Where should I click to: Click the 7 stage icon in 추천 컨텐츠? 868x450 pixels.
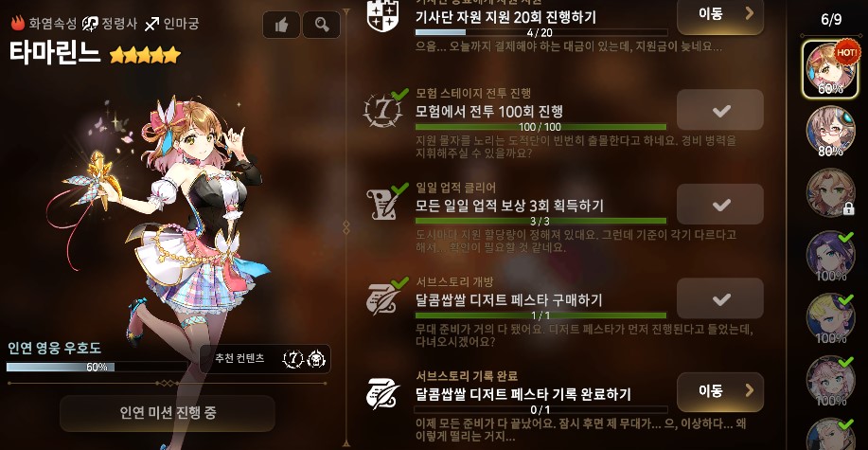tap(293, 359)
